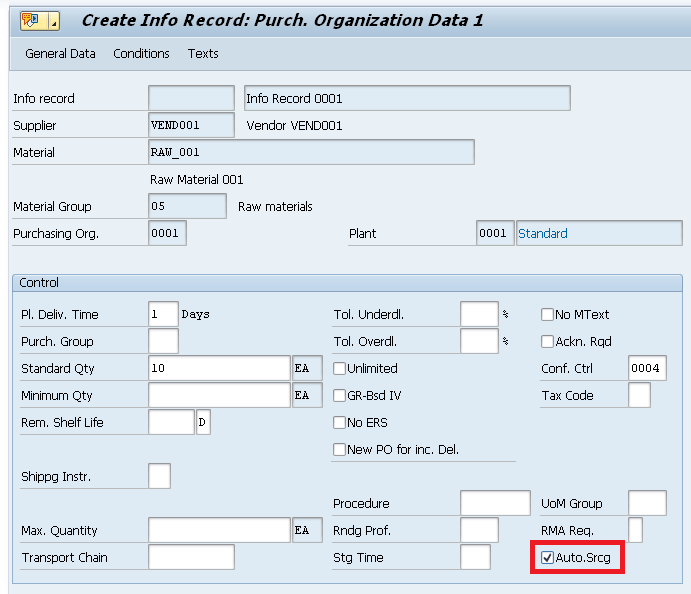
Task: Click the Vendor VEND001 description text
Action: pos(294,126)
